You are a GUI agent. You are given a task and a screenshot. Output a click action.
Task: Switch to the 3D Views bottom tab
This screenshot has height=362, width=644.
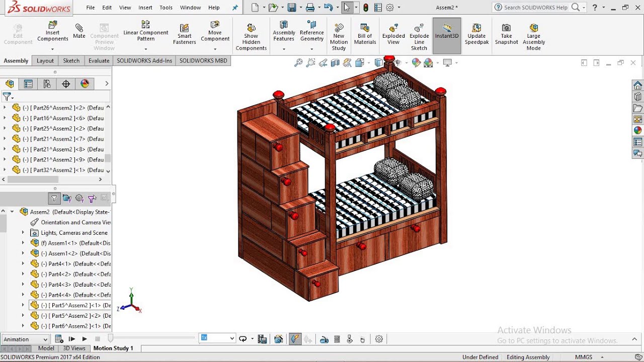point(74,348)
